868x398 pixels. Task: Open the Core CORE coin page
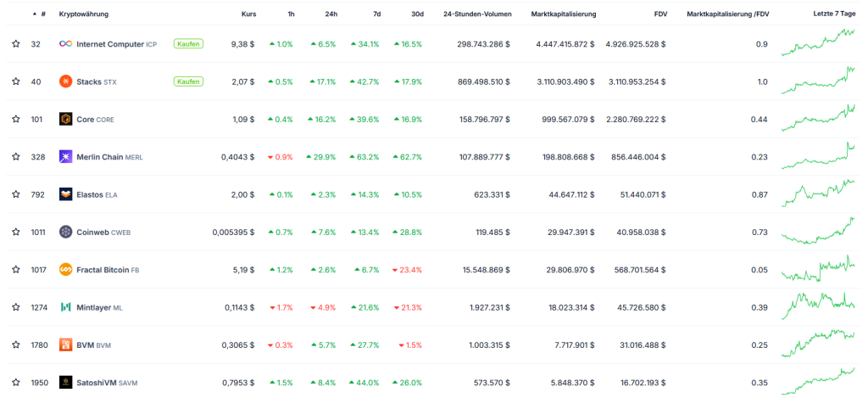tap(95, 119)
